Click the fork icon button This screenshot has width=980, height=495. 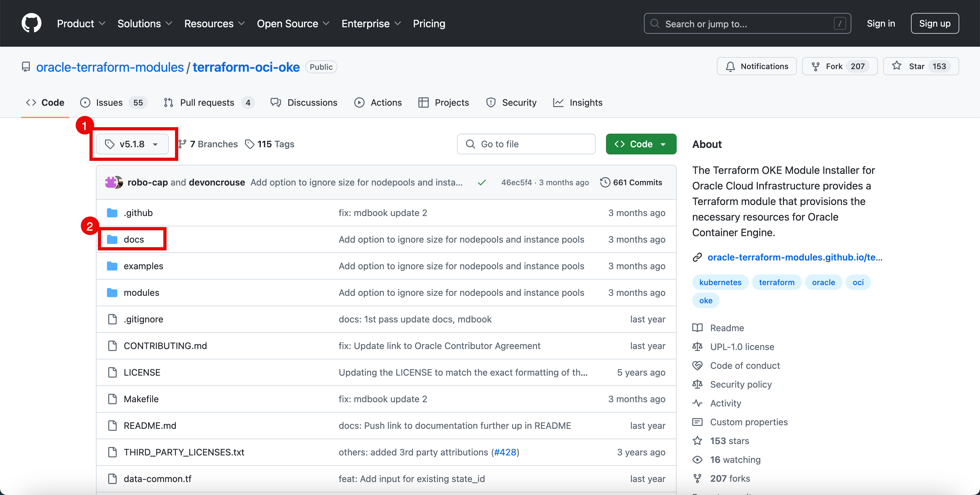(x=815, y=66)
